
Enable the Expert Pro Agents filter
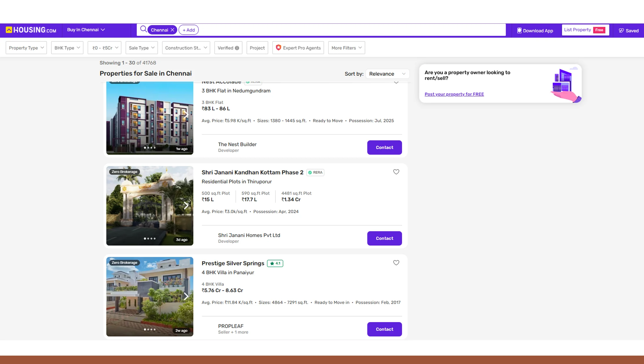point(298,48)
